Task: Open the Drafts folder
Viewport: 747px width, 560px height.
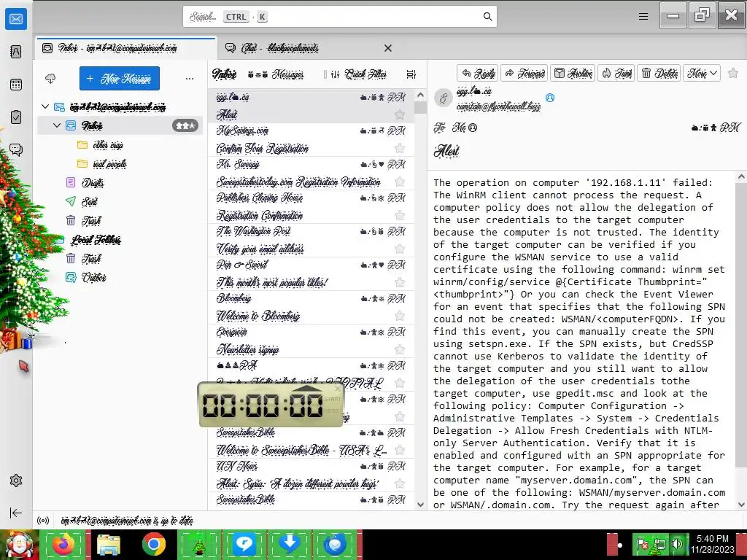Action: [x=93, y=183]
